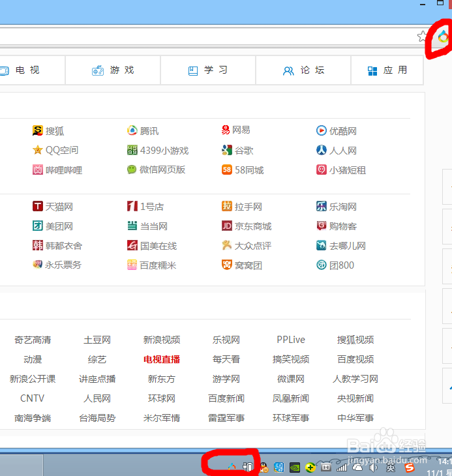Click the 微信网页版 green bubble icon
Viewport: 452px width, 476px height.
132,170
